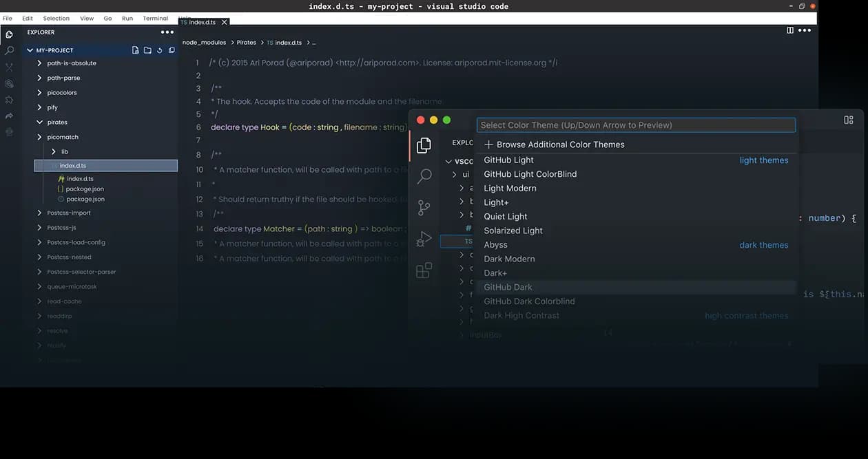Click New Folder icon in MY-PROJECT header

147,50
